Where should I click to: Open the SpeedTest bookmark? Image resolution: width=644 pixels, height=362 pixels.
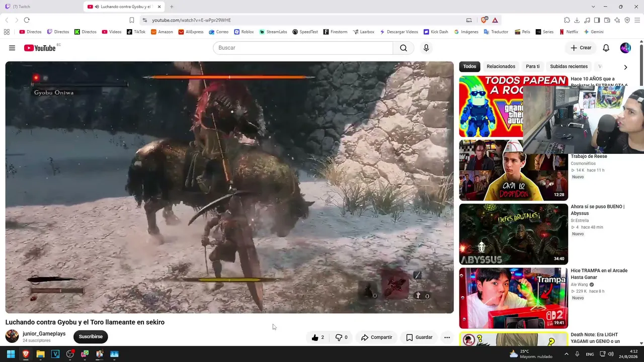[305, 32]
